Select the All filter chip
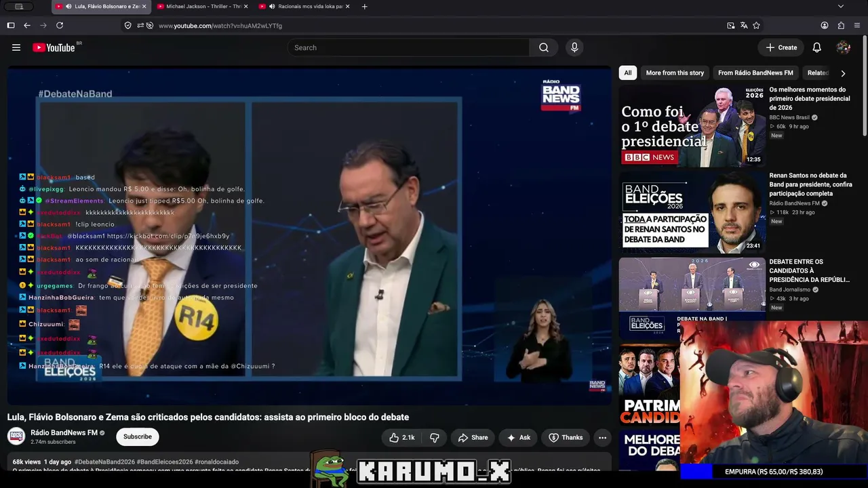868x488 pixels. pos(628,73)
